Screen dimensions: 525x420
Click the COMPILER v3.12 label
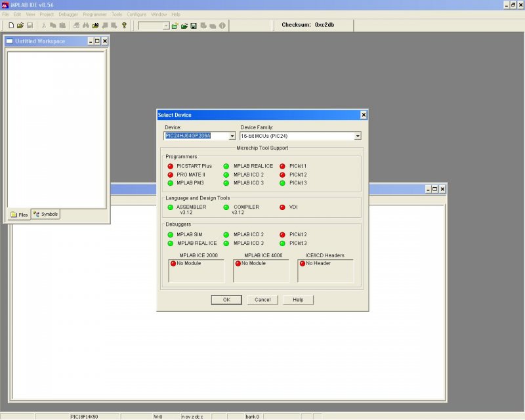pyautogui.click(x=245, y=209)
